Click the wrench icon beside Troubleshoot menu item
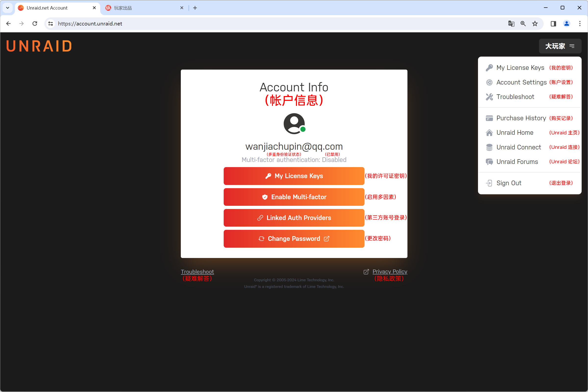 click(489, 97)
